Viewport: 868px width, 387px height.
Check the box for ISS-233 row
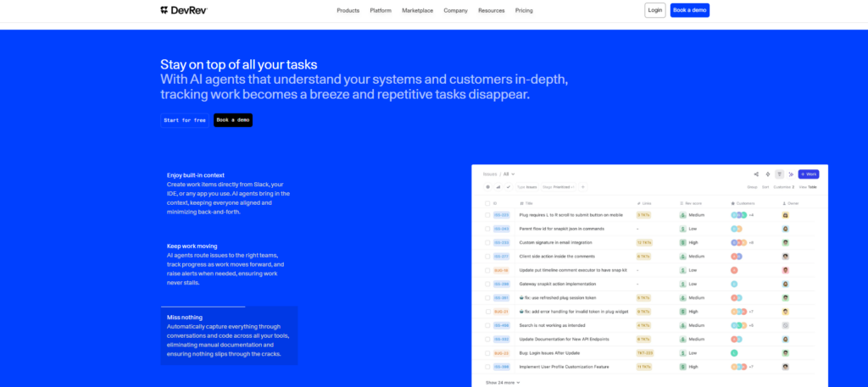click(x=487, y=243)
